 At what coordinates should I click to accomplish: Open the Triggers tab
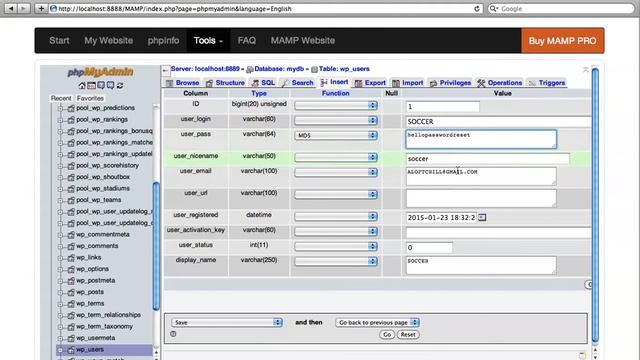(547, 83)
